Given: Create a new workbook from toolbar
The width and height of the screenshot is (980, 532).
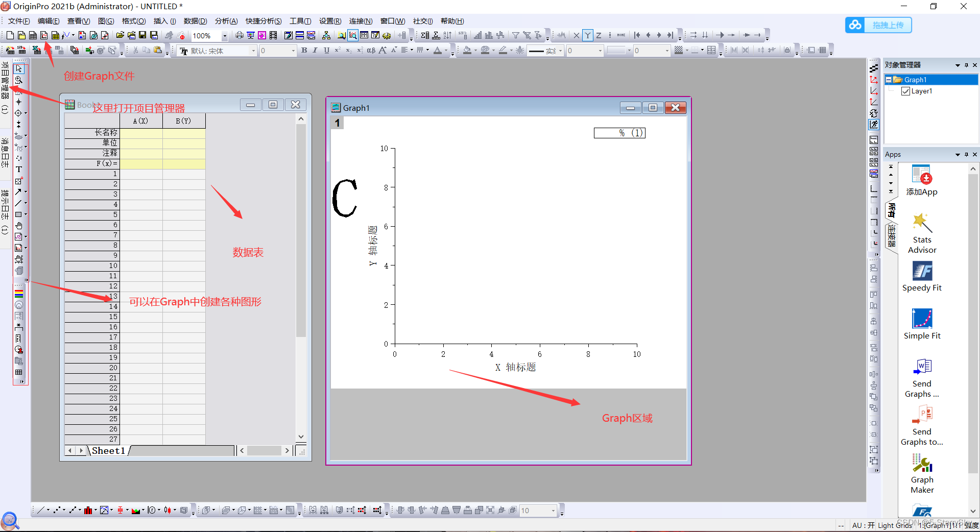Looking at the screenshot, I should click(x=33, y=35).
